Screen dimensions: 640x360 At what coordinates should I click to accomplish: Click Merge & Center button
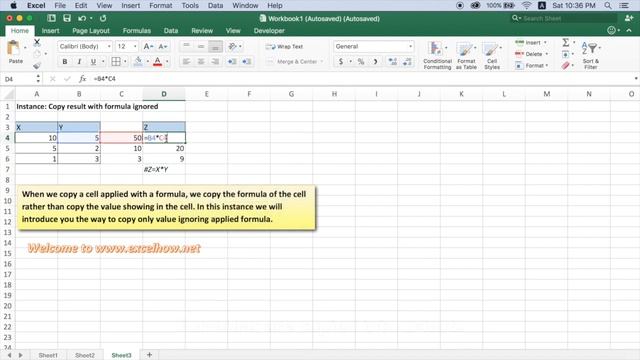point(292,62)
